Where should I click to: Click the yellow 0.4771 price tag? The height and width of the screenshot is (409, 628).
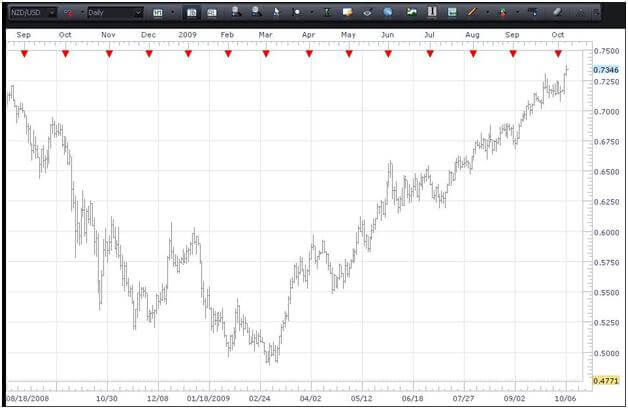click(x=604, y=381)
